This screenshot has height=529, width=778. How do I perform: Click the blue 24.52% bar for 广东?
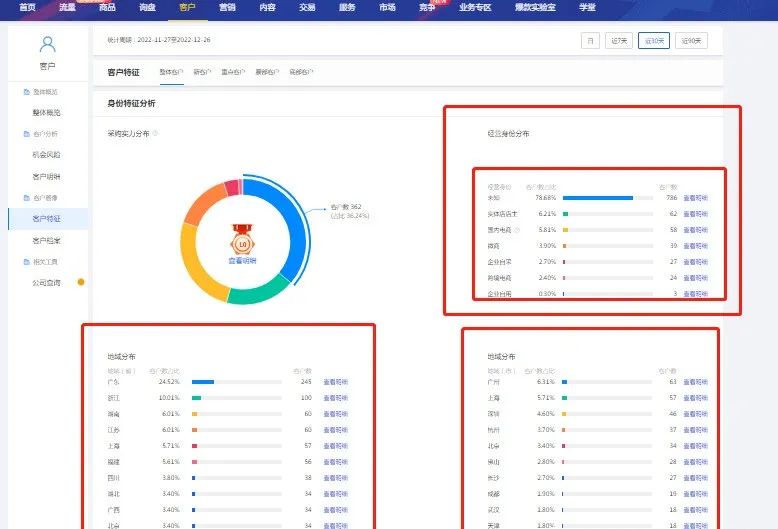pyautogui.click(x=203, y=382)
